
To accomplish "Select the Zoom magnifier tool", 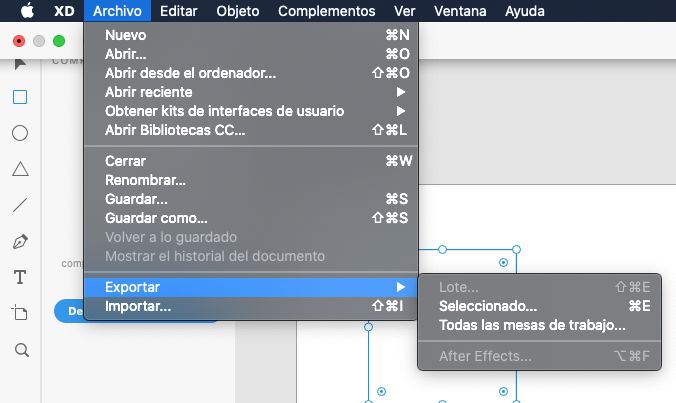I will pyautogui.click(x=20, y=350).
